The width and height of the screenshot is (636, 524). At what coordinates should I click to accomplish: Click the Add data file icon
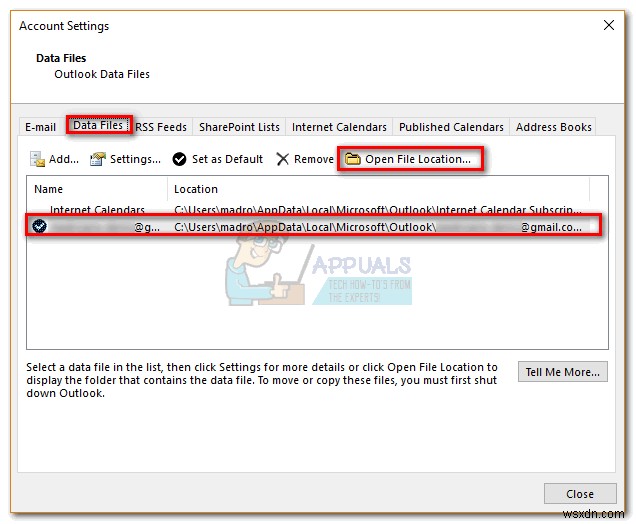37,159
